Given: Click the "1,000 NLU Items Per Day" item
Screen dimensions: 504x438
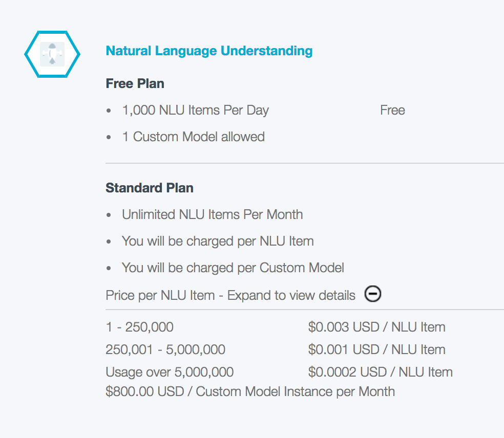Looking at the screenshot, I should pos(195,110).
